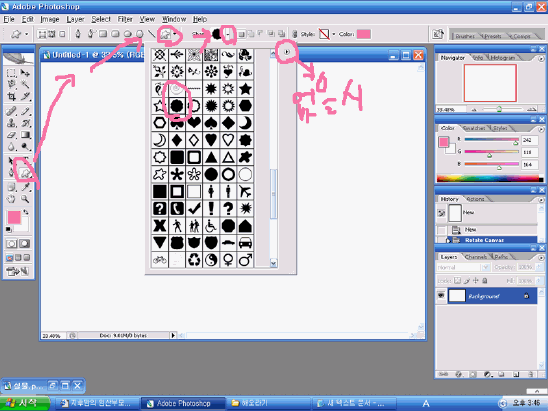Open the custom shape picker menu arrow
Viewport: 548px width, 411px height.
(x=287, y=52)
